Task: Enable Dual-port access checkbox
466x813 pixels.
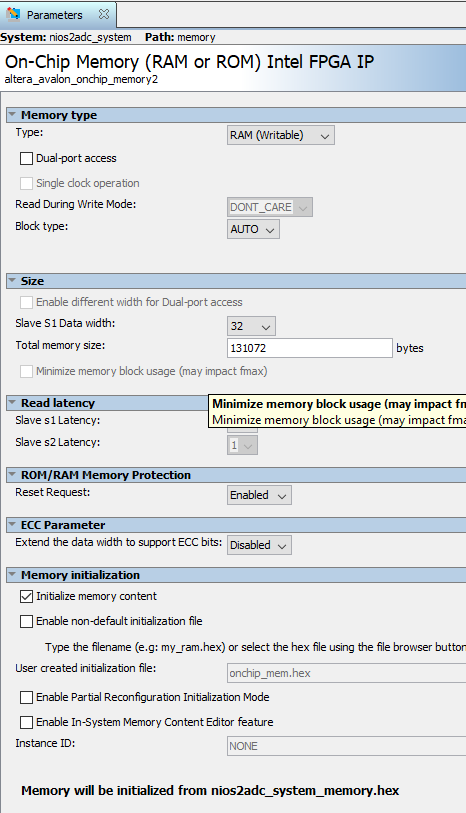Action: coord(26,159)
